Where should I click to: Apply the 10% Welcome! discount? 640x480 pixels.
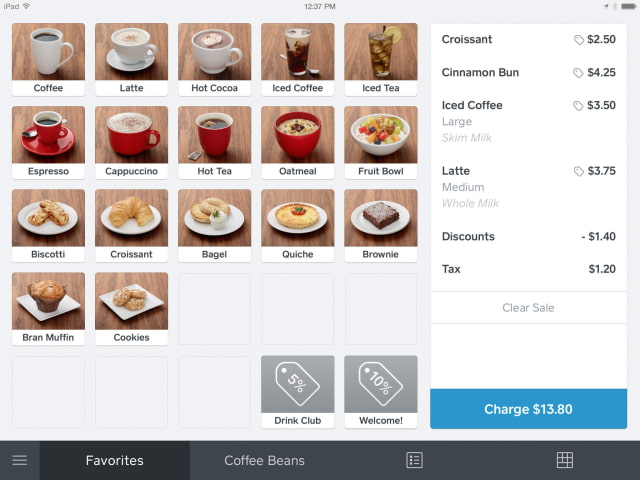(x=380, y=392)
